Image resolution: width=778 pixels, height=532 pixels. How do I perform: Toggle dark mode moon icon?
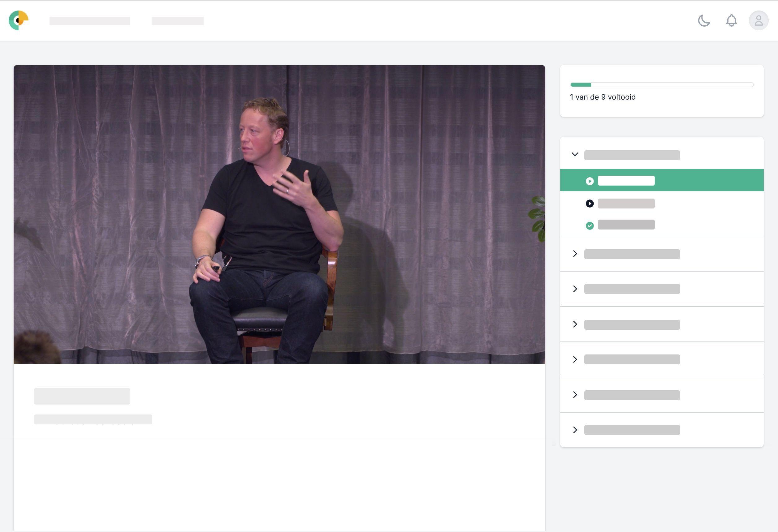tap(704, 21)
